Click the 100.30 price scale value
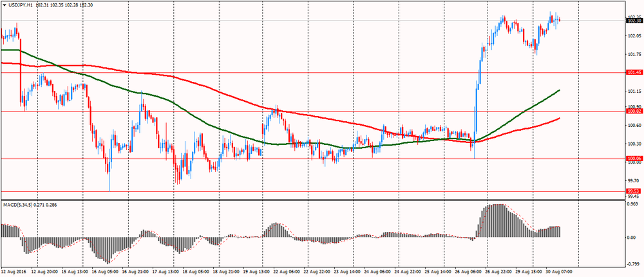The height and width of the screenshot is (277, 644). click(634, 144)
